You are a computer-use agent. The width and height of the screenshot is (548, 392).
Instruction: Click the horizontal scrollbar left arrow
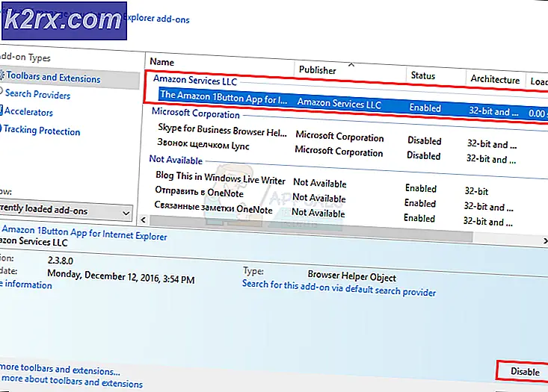[x=143, y=220]
